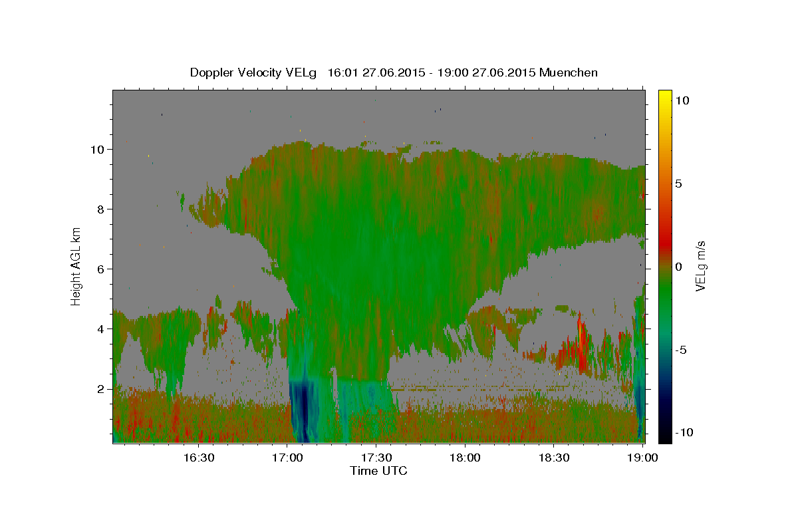Click the colorbar value 5 label
The width and height of the screenshot is (798, 532).
click(679, 183)
